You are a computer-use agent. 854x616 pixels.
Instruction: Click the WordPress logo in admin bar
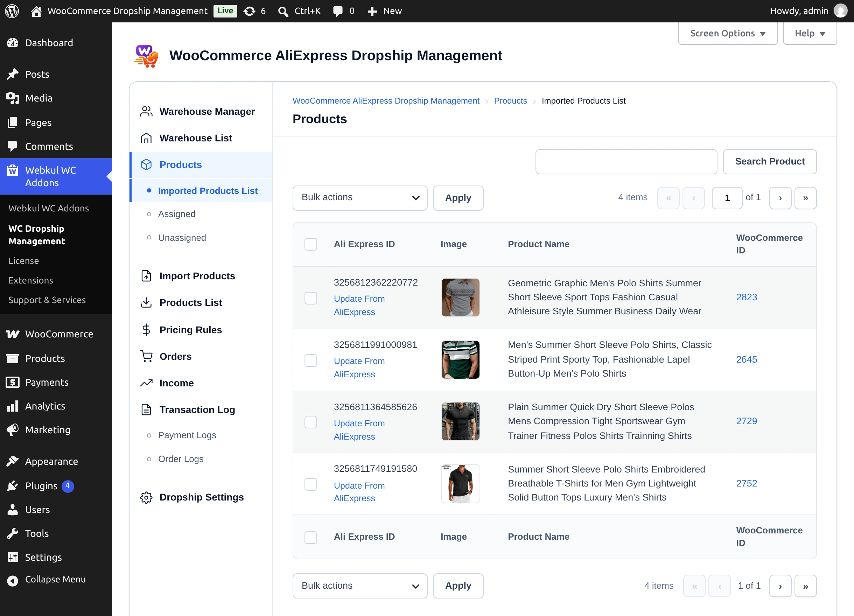12,11
